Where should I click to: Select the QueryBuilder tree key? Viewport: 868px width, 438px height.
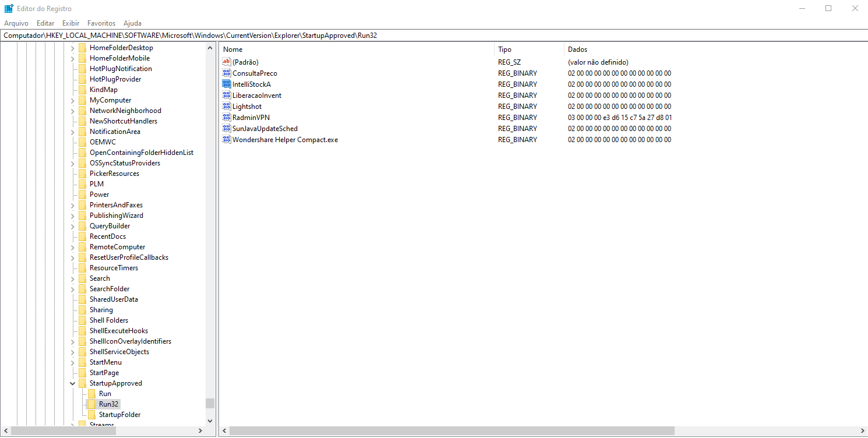(x=110, y=226)
